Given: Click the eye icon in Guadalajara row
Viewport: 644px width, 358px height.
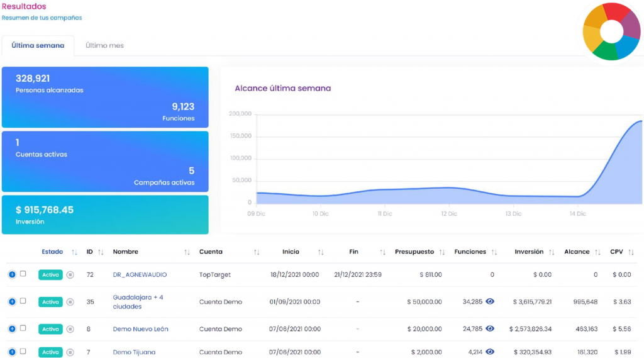Looking at the screenshot, I should [x=490, y=301].
